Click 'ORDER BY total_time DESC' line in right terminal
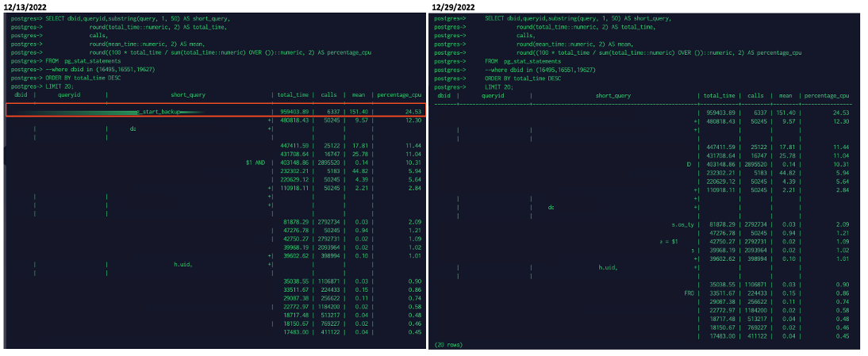The width and height of the screenshot is (868, 356). click(x=523, y=78)
